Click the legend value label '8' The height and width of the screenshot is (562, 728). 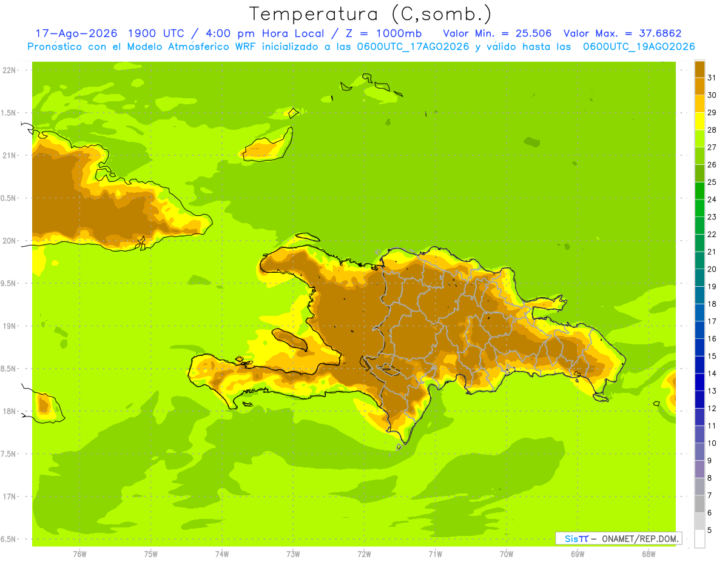[709, 478]
